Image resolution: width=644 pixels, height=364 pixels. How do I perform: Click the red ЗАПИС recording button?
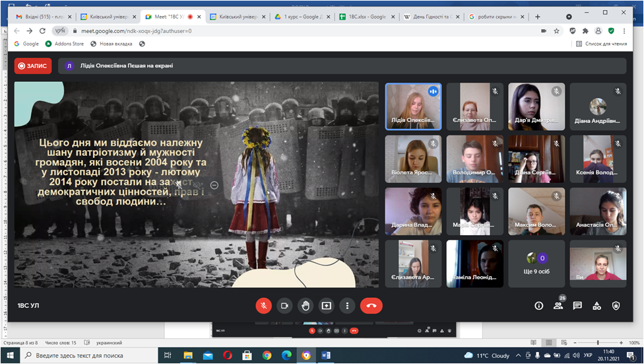point(33,65)
